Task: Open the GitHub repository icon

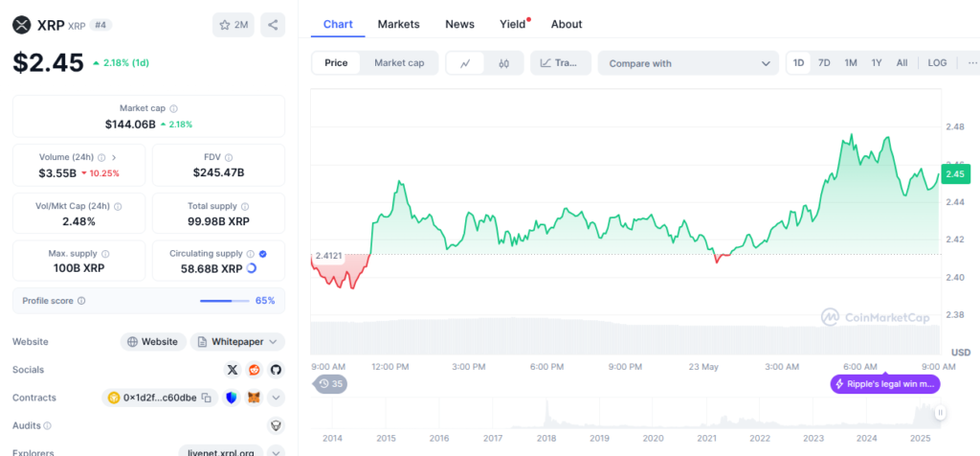Action: (x=276, y=370)
